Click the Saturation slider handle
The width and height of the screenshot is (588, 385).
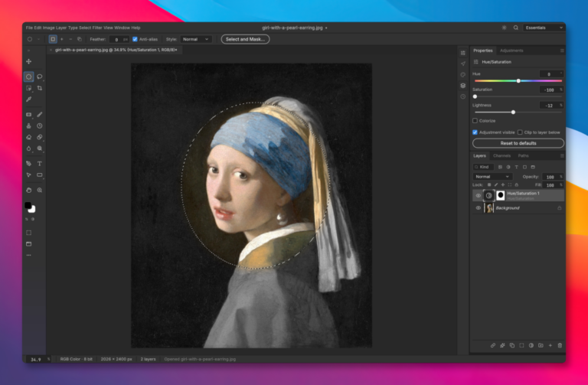[475, 96]
